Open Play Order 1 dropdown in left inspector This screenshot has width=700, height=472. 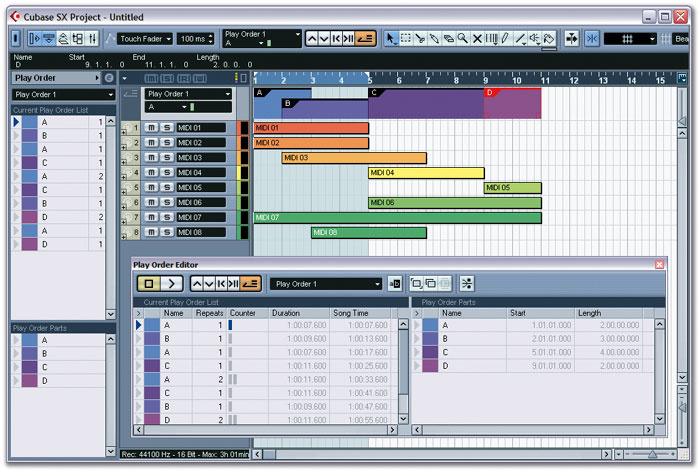[63, 95]
